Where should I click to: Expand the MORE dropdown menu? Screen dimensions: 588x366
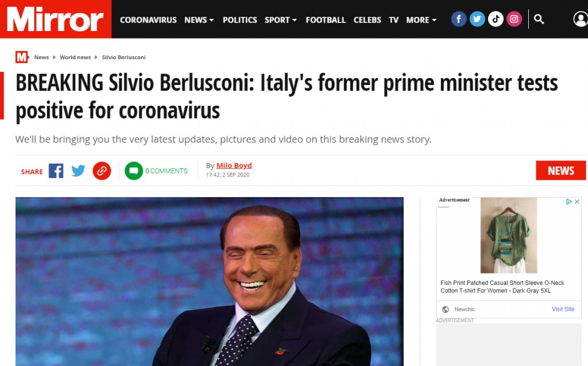tap(421, 20)
